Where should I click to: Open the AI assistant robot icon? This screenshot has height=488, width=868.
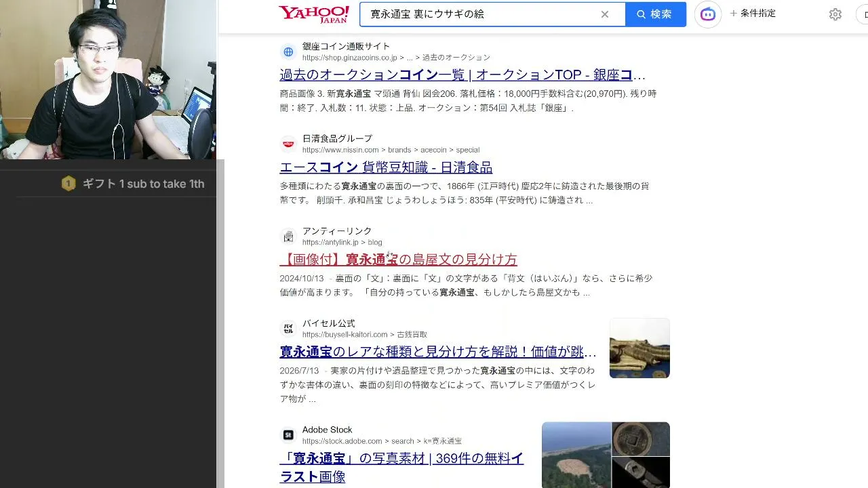click(708, 14)
